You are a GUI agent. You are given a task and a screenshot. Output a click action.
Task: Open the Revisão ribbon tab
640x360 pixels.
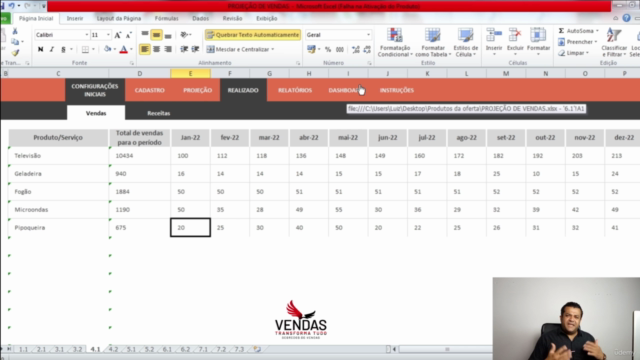(x=232, y=18)
